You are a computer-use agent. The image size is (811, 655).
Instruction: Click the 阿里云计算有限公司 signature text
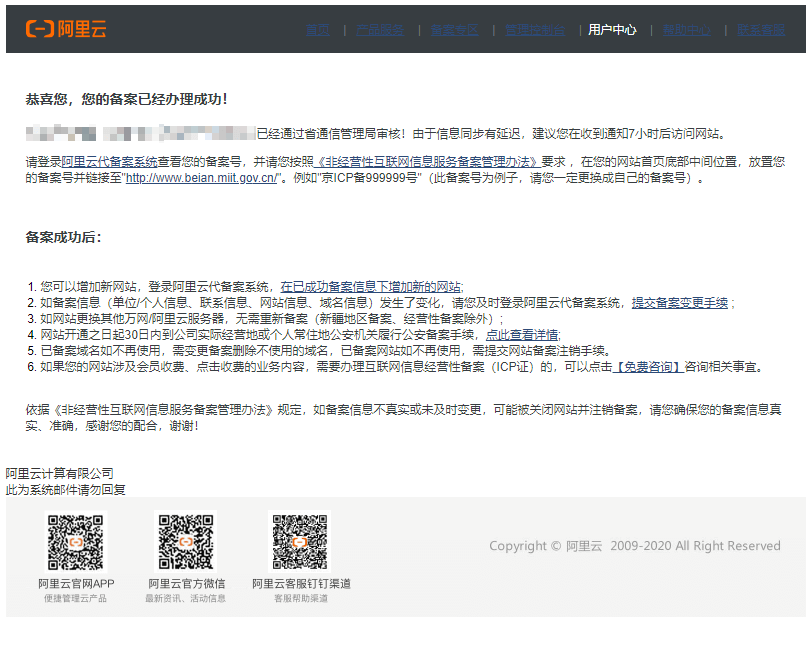(59, 473)
